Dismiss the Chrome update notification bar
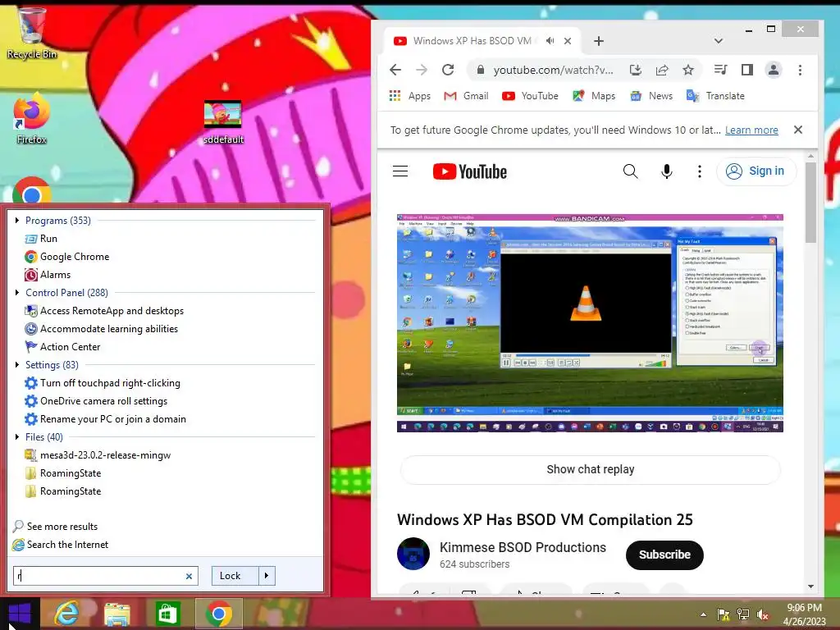The height and width of the screenshot is (630, 840). 798,130
